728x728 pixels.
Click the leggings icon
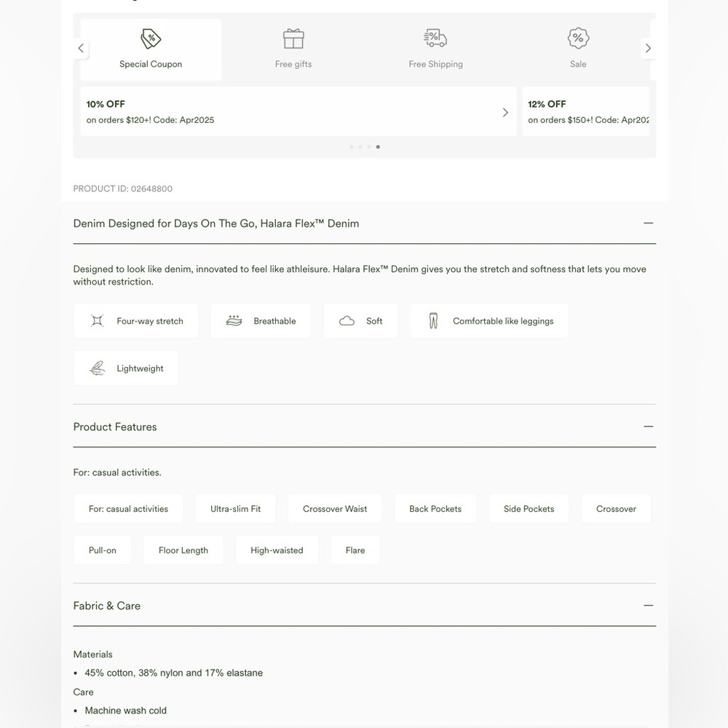[x=433, y=321]
